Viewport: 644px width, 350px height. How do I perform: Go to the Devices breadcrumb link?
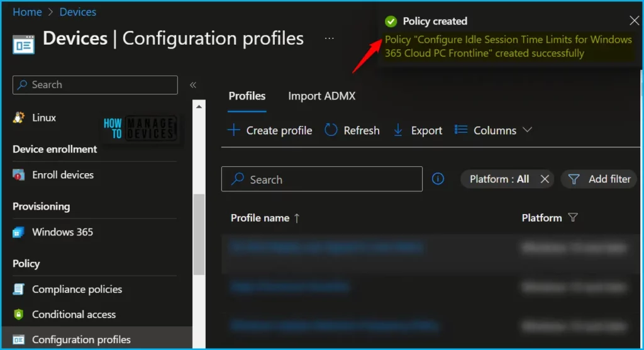pos(77,12)
